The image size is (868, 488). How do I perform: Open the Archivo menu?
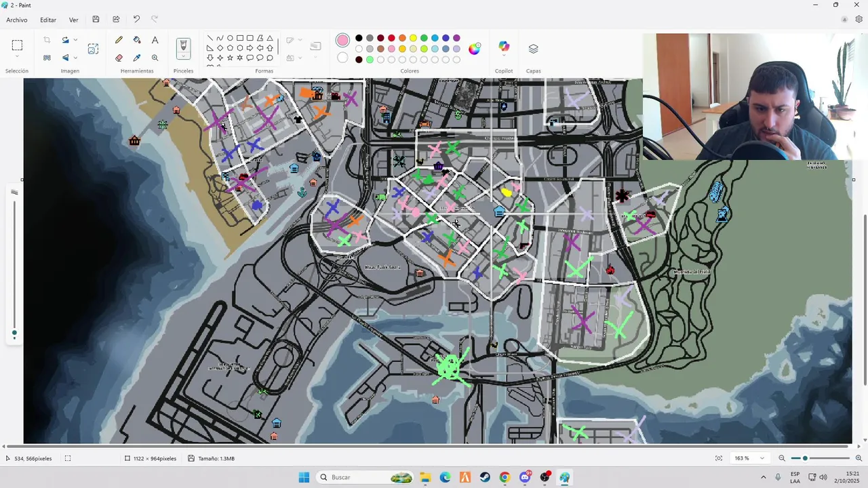pos(17,20)
